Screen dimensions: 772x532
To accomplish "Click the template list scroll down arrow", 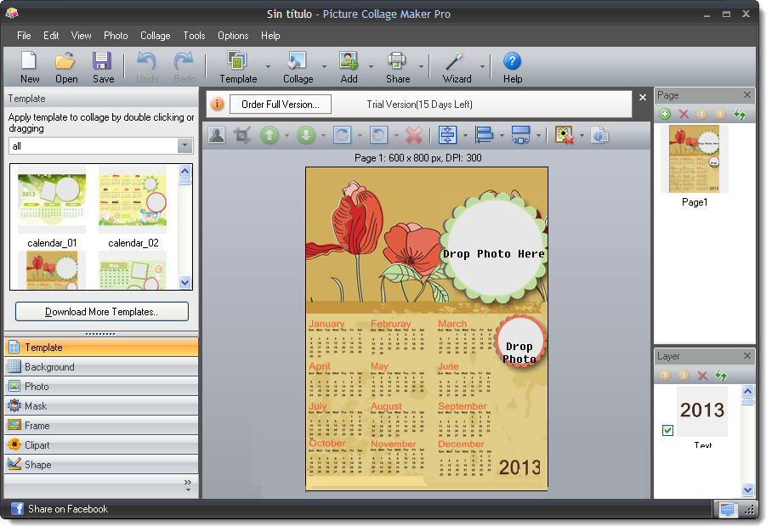I will click(x=184, y=282).
